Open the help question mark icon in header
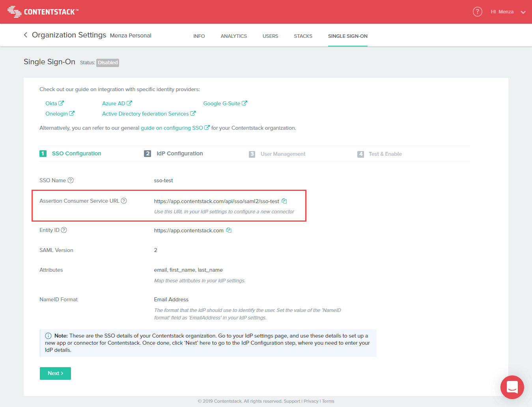Viewport: 532px width, 407px height. pyautogui.click(x=478, y=12)
